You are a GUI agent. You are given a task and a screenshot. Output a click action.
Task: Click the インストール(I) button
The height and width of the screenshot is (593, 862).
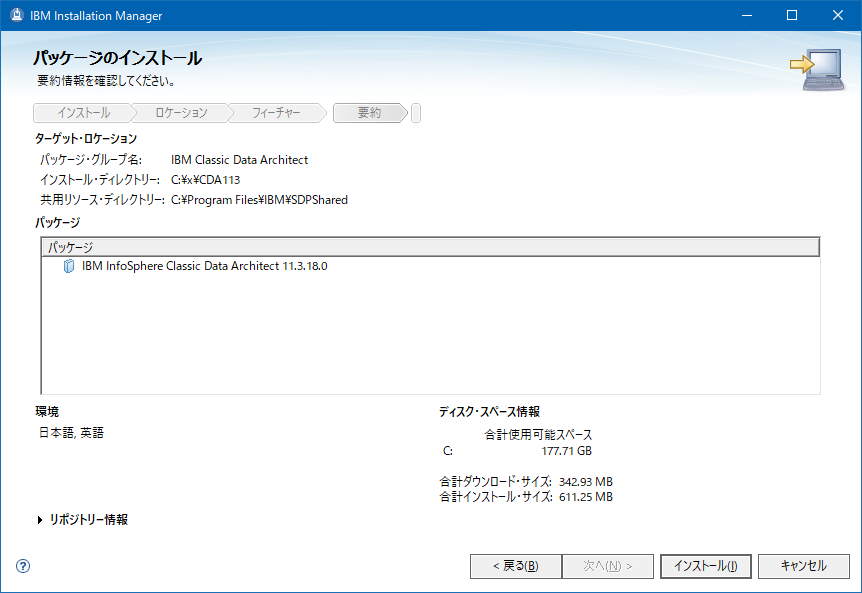click(706, 566)
